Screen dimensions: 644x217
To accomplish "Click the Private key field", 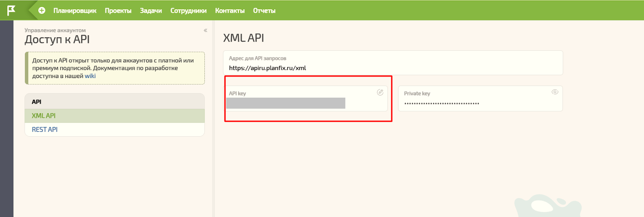I will click(480, 98).
